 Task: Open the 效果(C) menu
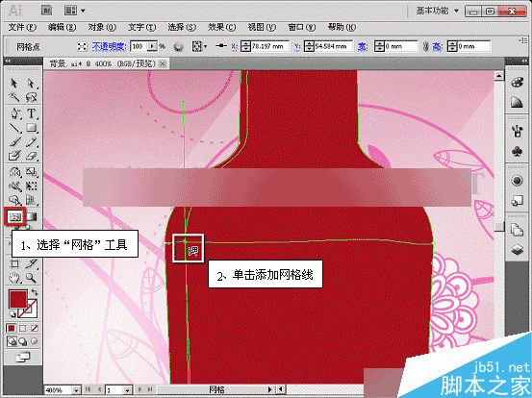tap(222, 27)
